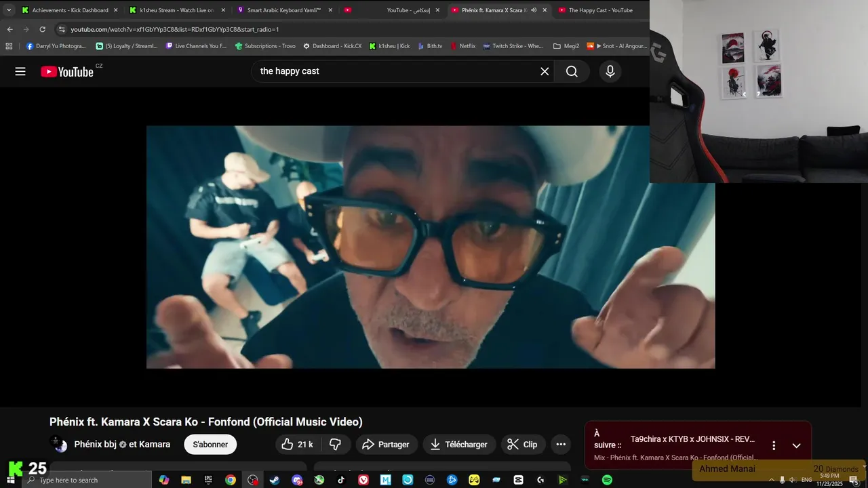
Task: Mute the tab via speaker icon on Phénix tab
Action: [x=534, y=10]
